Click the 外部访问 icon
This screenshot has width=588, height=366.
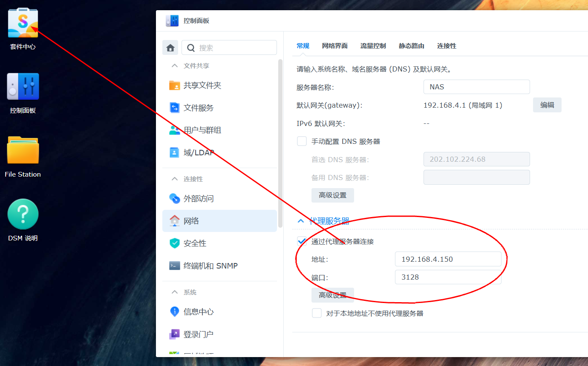coord(175,198)
